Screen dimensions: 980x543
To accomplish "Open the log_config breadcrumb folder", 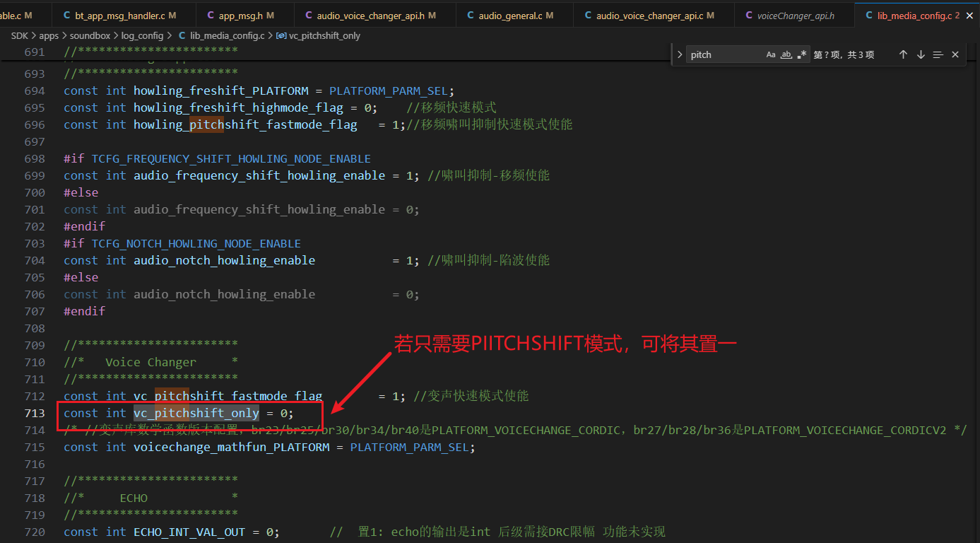I will pos(142,35).
